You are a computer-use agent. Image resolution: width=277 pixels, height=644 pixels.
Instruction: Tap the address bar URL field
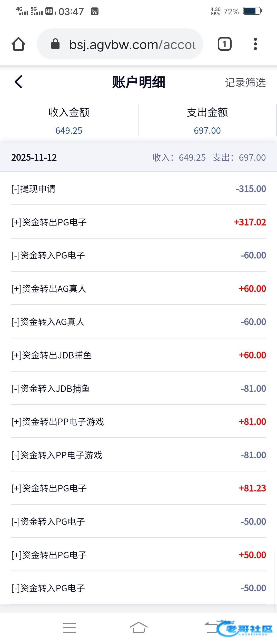tap(132, 45)
